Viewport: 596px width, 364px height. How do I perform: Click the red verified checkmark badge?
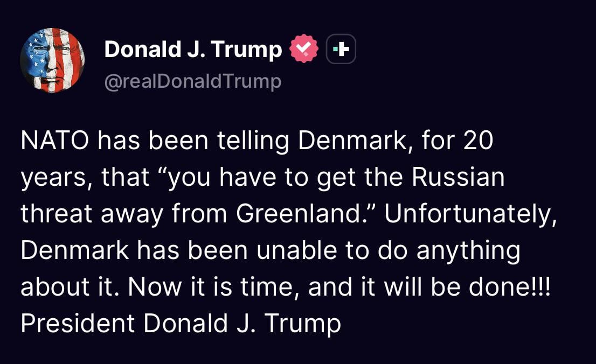pyautogui.click(x=304, y=50)
